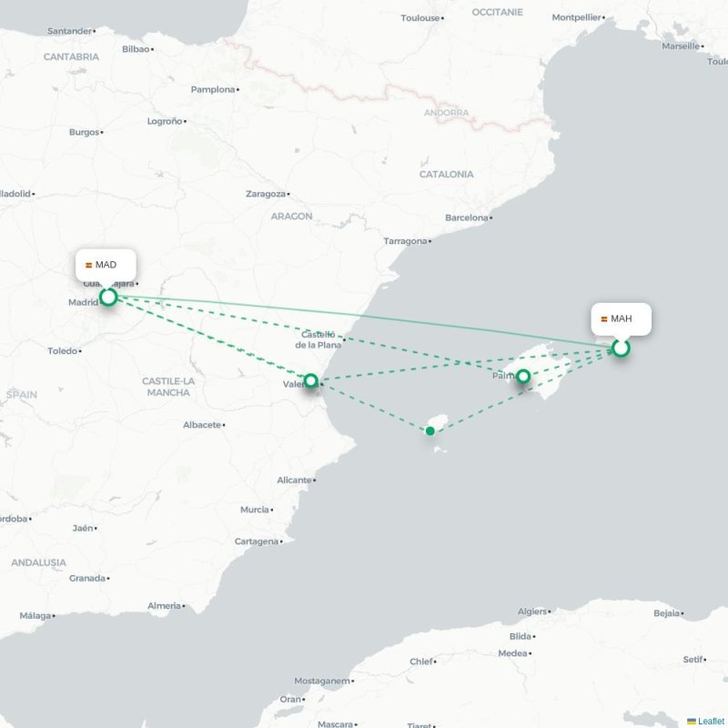The width and height of the screenshot is (728, 728).
Task: Click the Barcelona city label
Action: pos(467,217)
